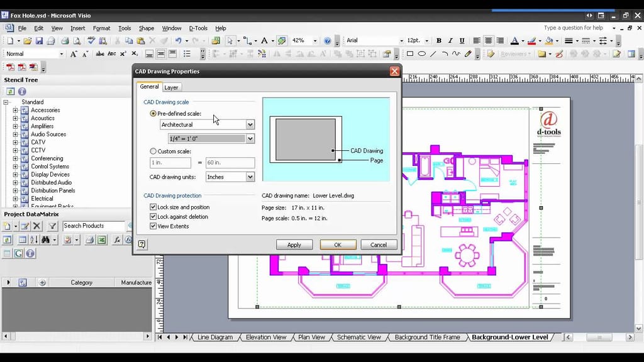Expand the CATV stencil category
The image size is (644, 362).
pyautogui.click(x=14, y=142)
